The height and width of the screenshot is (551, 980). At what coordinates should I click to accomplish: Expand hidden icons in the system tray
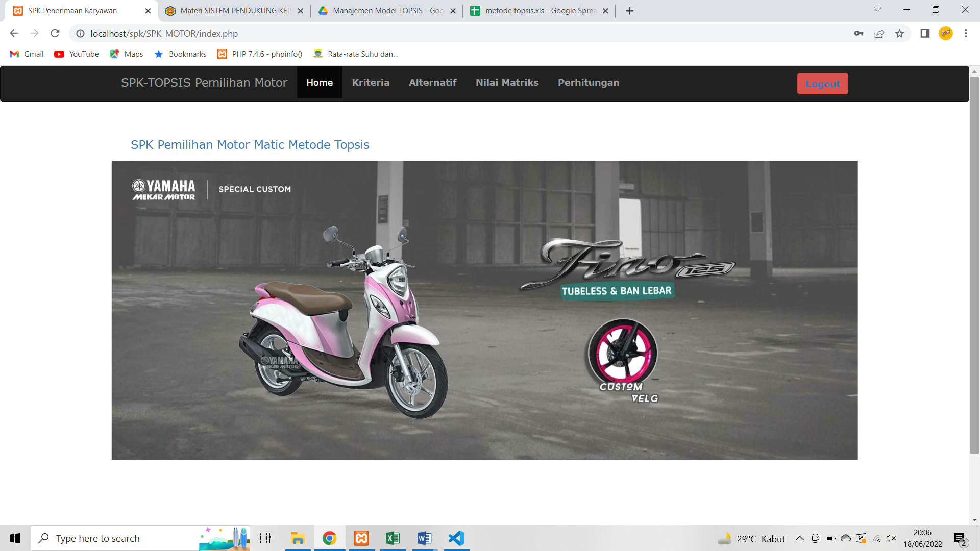point(800,538)
